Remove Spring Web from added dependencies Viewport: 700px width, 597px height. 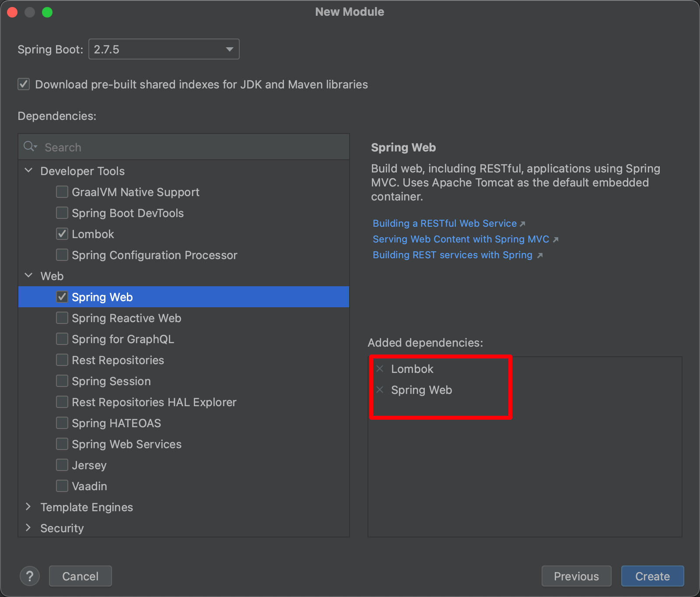coord(380,390)
